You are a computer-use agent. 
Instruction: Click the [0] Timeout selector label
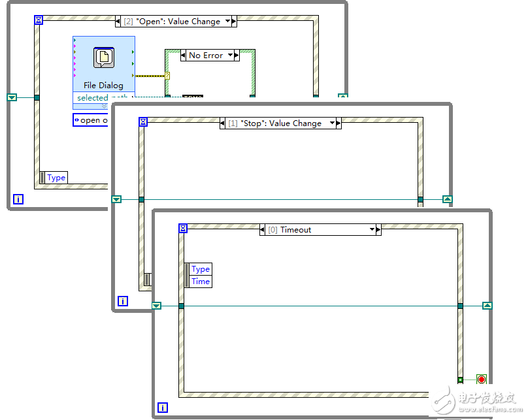coord(289,230)
